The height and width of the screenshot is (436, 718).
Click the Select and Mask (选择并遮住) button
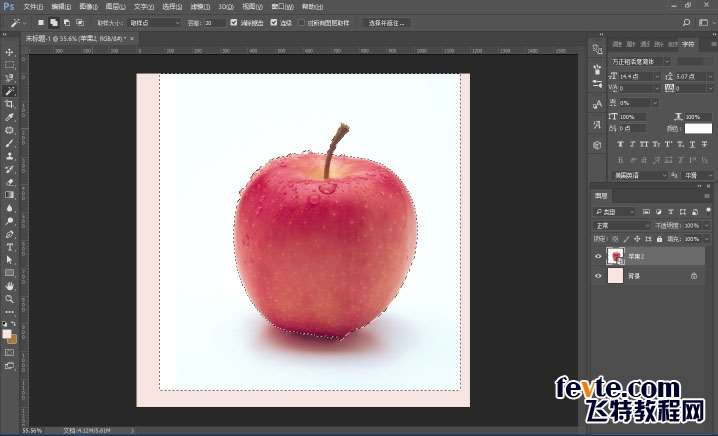tap(387, 22)
